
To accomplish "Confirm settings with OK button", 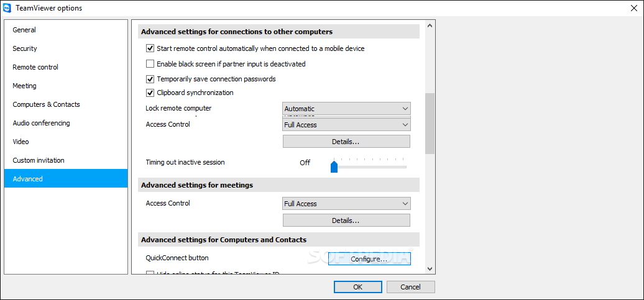I will [357, 287].
